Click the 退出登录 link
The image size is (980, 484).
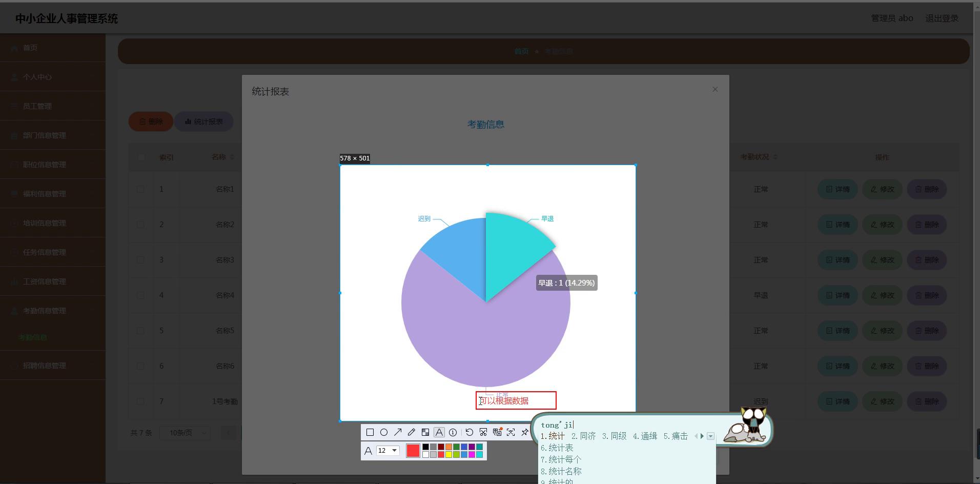942,18
